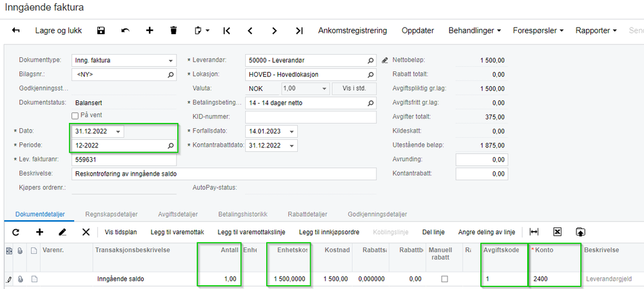This screenshot has width=644, height=289.
Task: Click the Del linje button
Action: point(433,232)
